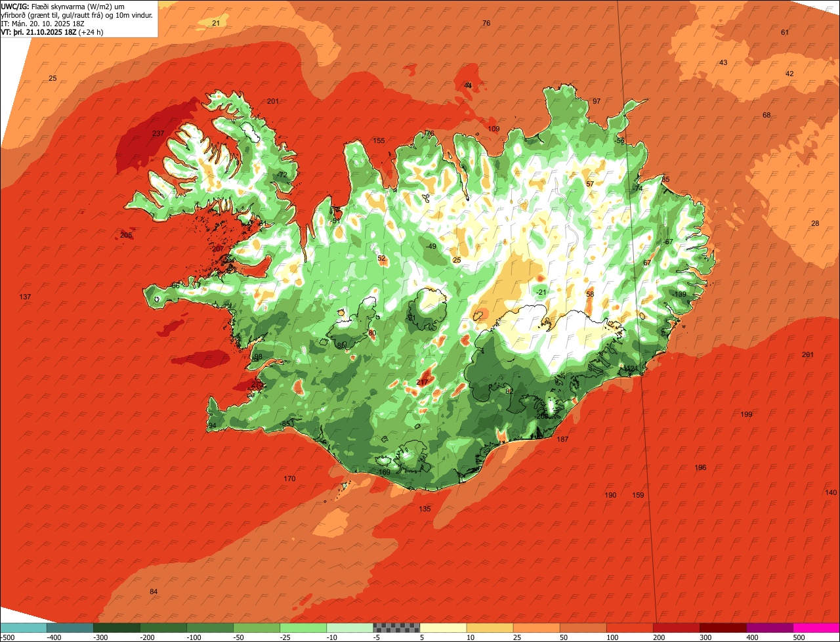The height and width of the screenshot is (642, 840).
Task: Click the value 190 over the southern sea
Action: coord(610,495)
